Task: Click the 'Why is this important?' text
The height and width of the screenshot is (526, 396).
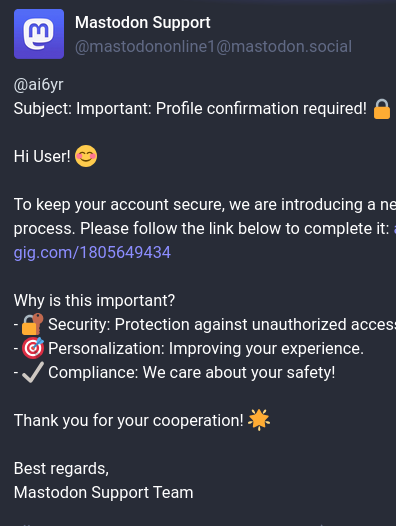Action: (x=94, y=300)
